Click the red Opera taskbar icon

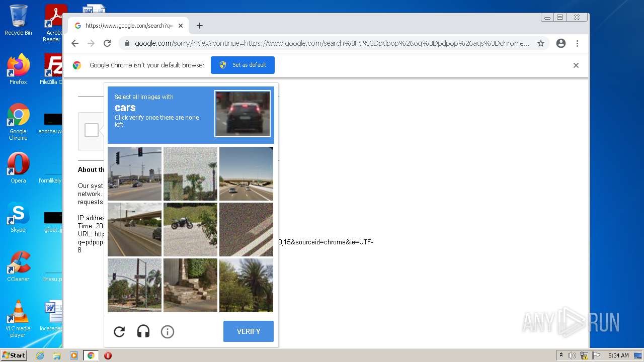[x=108, y=355]
